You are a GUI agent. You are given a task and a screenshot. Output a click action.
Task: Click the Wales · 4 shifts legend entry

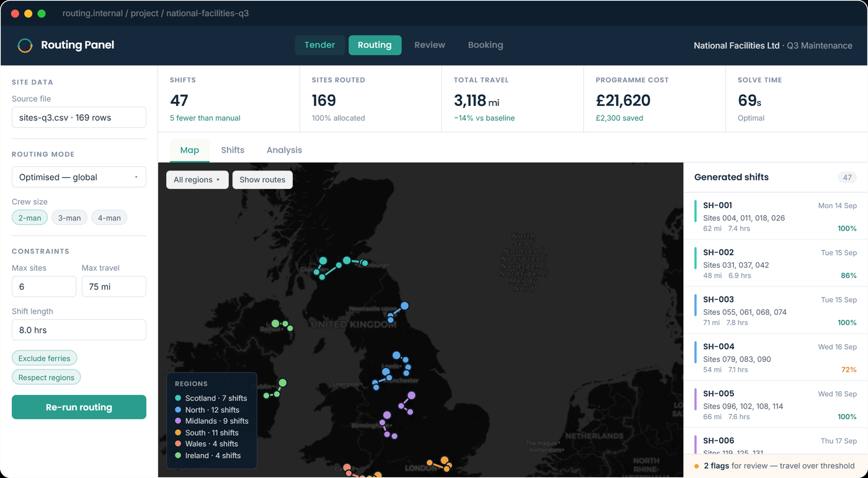click(206, 444)
